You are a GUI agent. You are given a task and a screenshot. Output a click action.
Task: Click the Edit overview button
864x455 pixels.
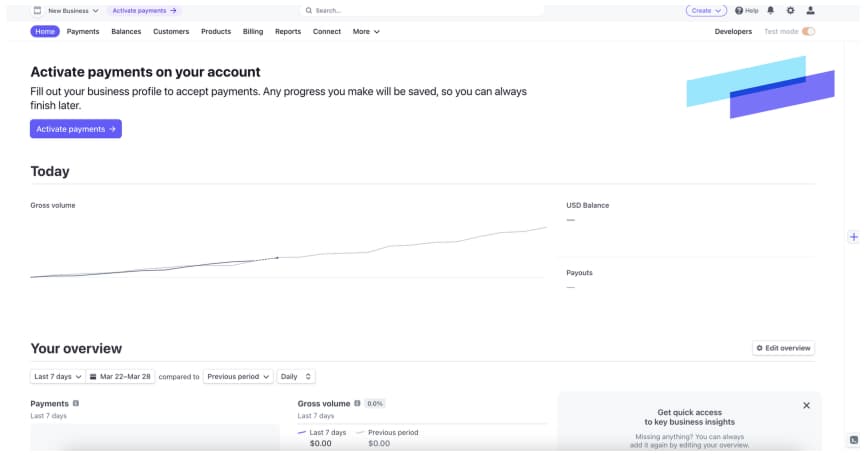[783, 348]
